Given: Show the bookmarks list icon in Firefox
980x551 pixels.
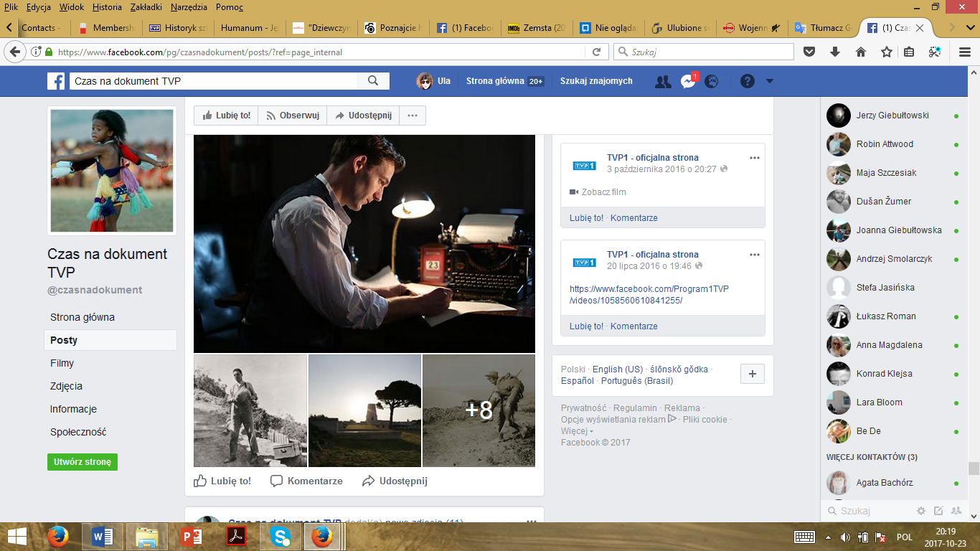Looking at the screenshot, I should 908,52.
